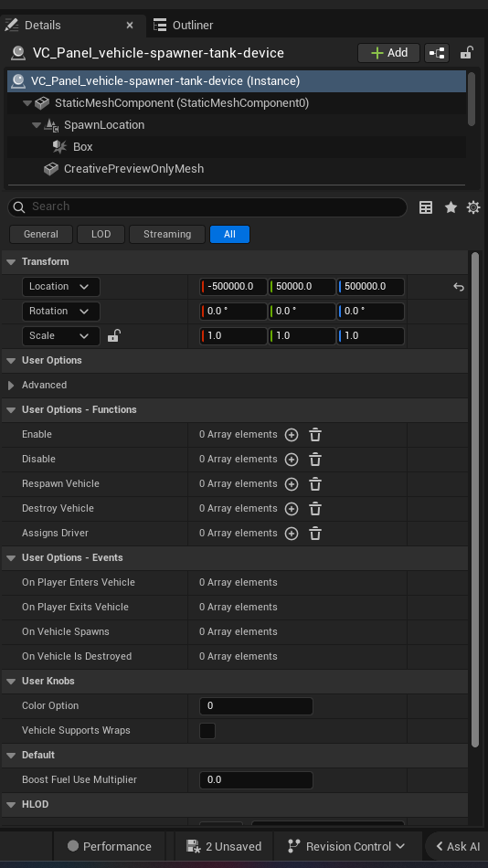
Task: Collapse the SpawnLocation tree node
Action: point(37,125)
